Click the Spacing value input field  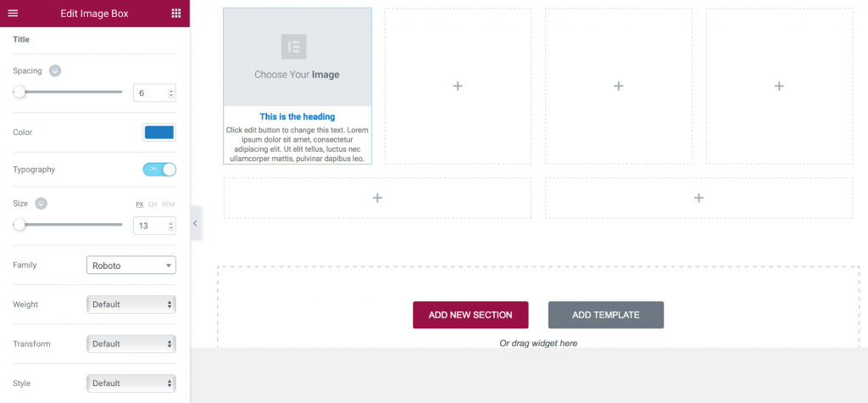[149, 92]
